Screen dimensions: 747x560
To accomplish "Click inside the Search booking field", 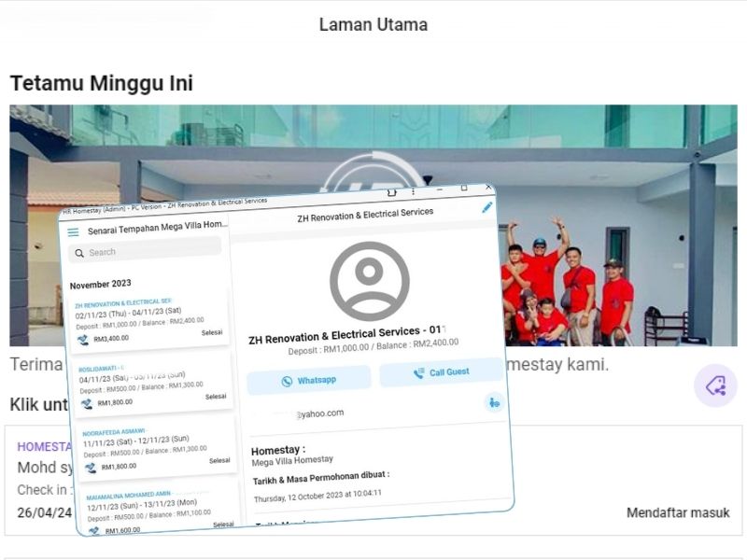I will click(x=145, y=250).
